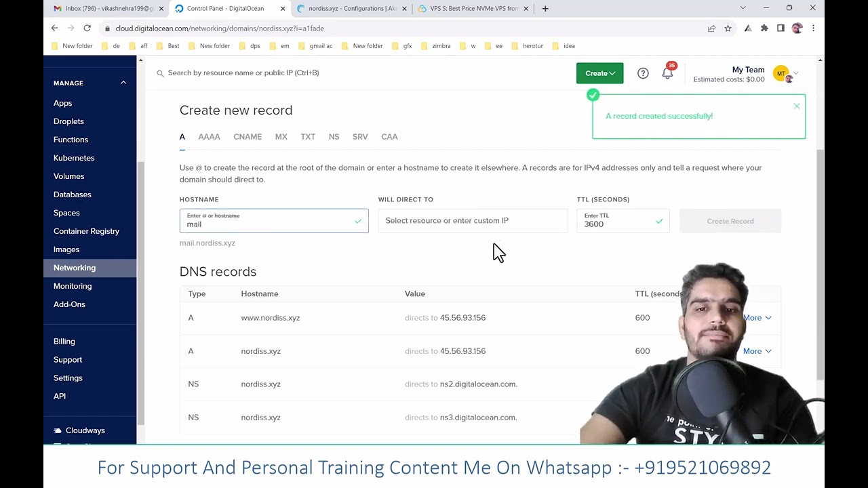The height and width of the screenshot is (488, 868).
Task: Select the NS record tab
Action: (x=334, y=137)
